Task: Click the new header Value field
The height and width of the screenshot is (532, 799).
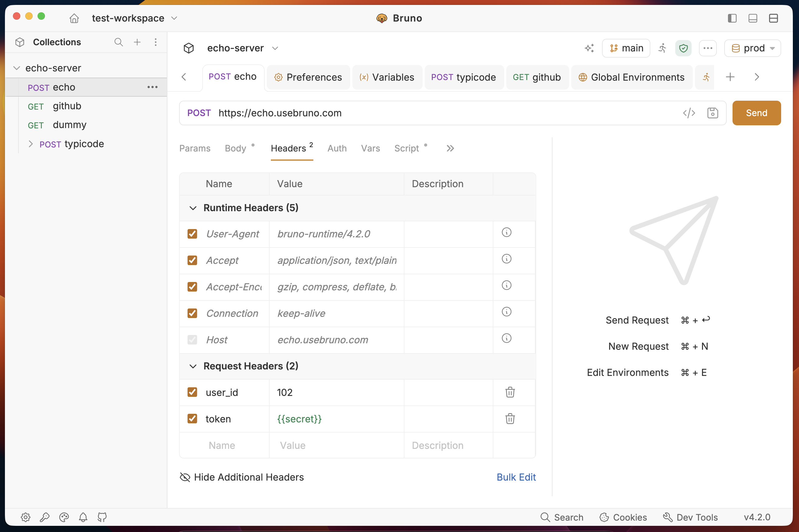Action: point(337,445)
